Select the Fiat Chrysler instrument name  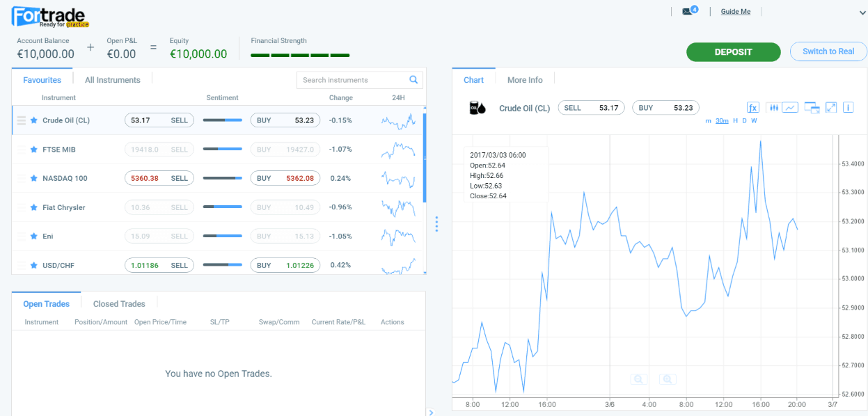pyautogui.click(x=64, y=207)
